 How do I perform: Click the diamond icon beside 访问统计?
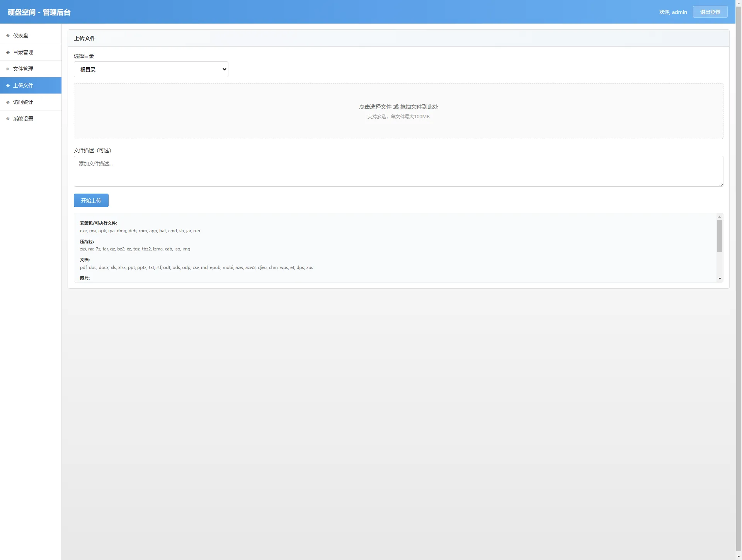point(8,102)
